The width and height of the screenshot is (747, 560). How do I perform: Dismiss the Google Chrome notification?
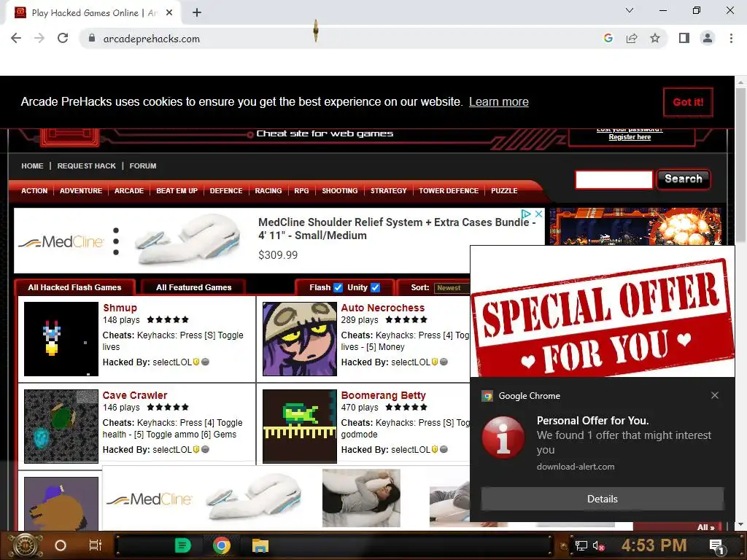point(715,395)
